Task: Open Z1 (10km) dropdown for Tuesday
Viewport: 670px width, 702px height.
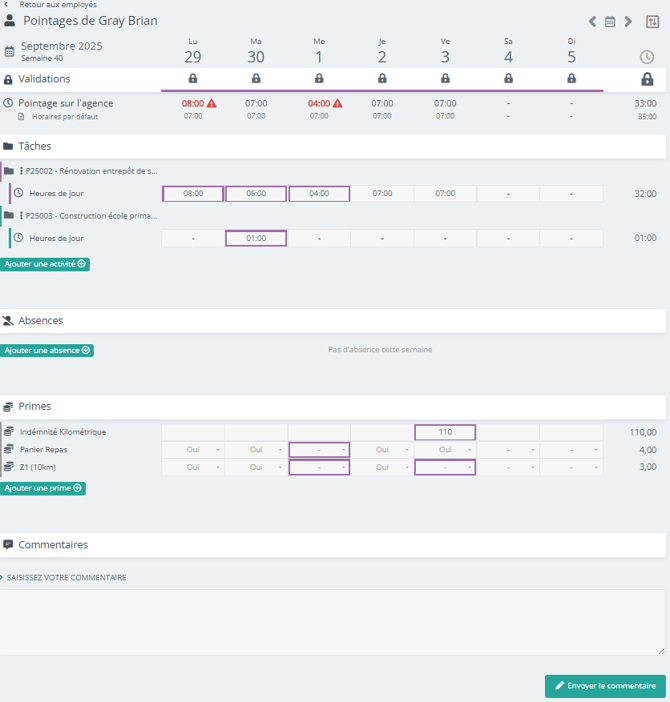Action: (x=256, y=467)
